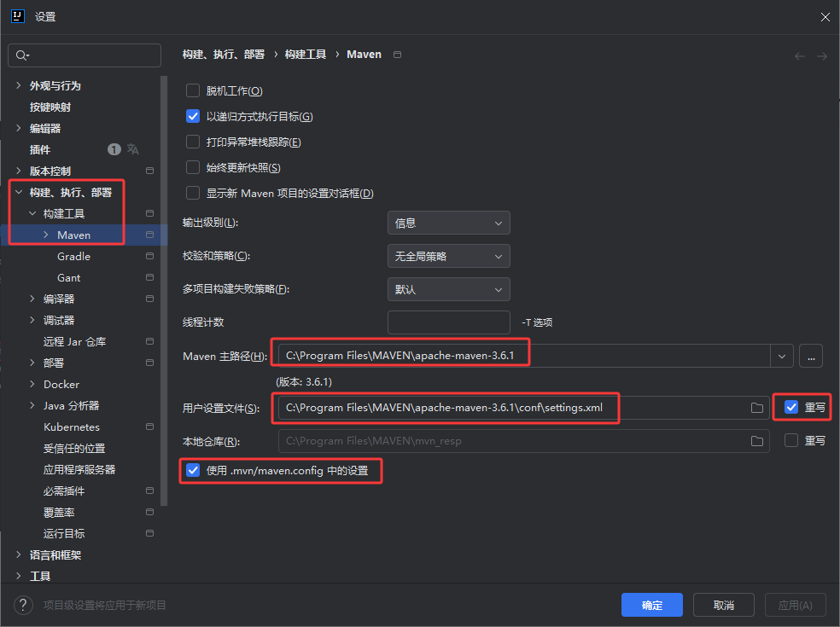Click the folder icon for 本地仓库
The width and height of the screenshot is (840, 627).
[756, 441]
